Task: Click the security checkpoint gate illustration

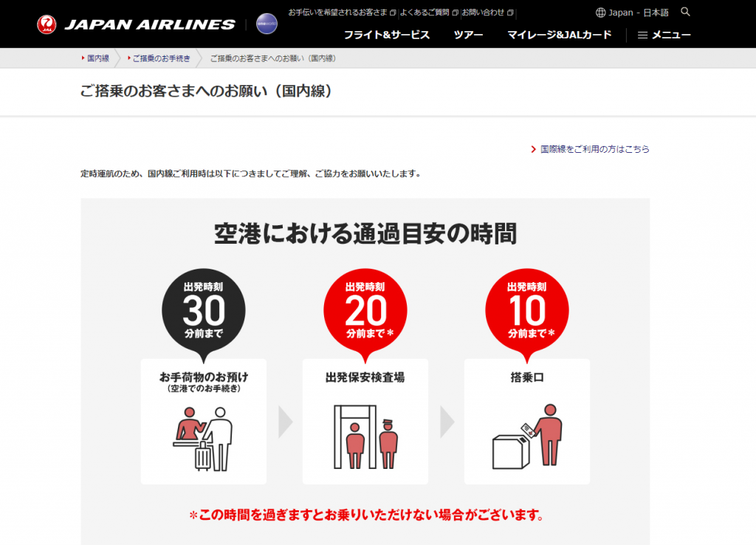Action: point(365,437)
